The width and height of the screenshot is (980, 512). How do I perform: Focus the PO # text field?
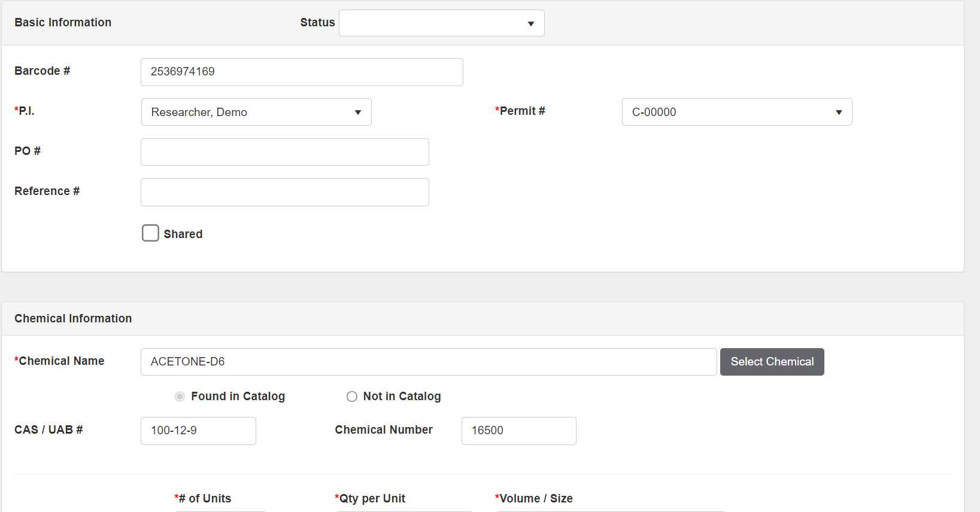(x=284, y=152)
